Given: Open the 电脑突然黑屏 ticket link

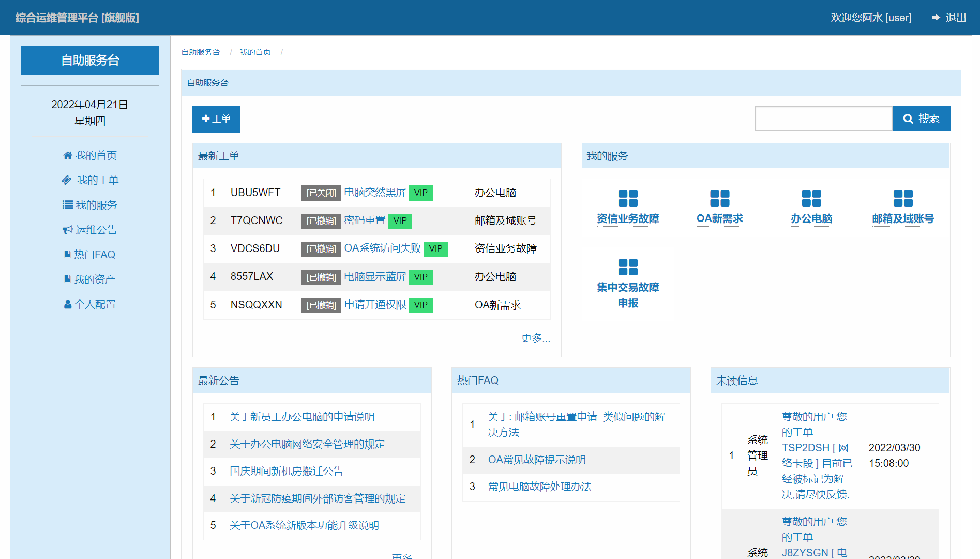Looking at the screenshot, I should 375,193.
